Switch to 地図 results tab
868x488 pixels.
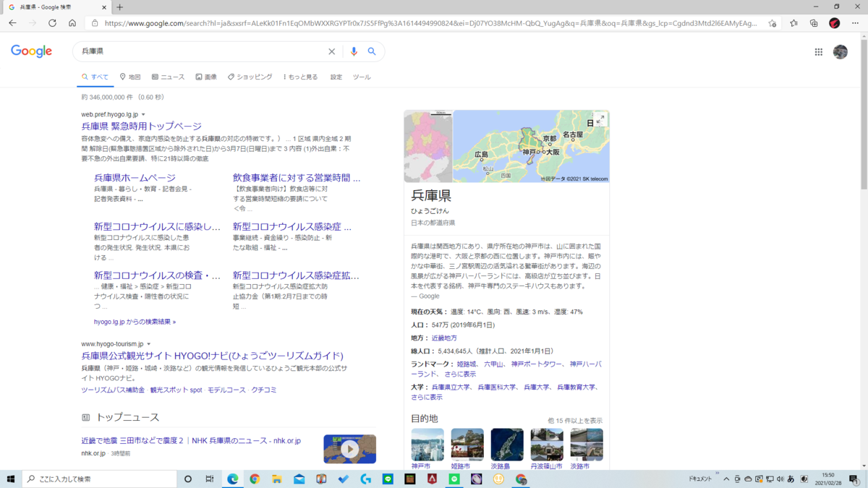[130, 77]
